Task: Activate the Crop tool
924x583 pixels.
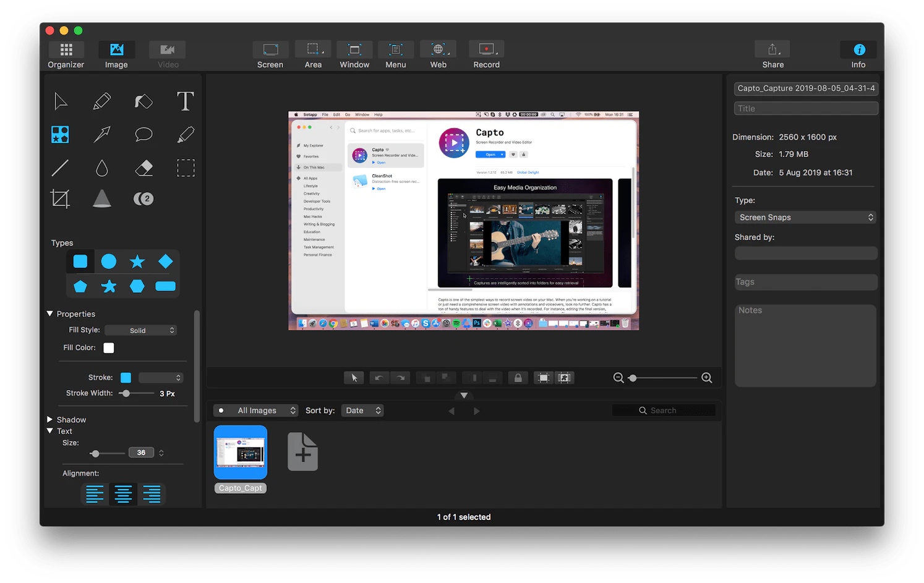Action: point(60,198)
